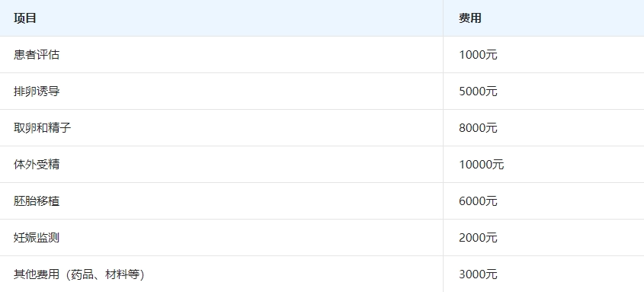Screen dimensions: 644x292
Task: Select the 排卵诱导 item cell
Action: pyautogui.click(x=37, y=91)
